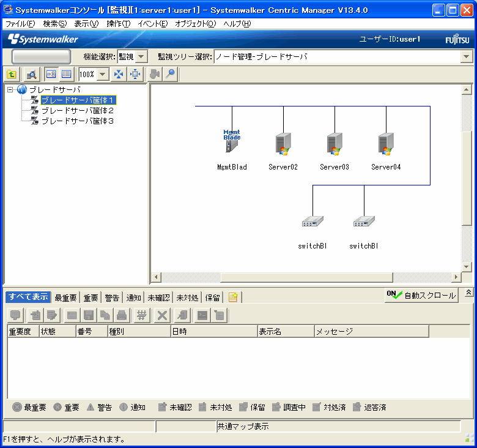Screen dimensions: 477x448
Task: Select the Server03 node icon
Action: 335,144
